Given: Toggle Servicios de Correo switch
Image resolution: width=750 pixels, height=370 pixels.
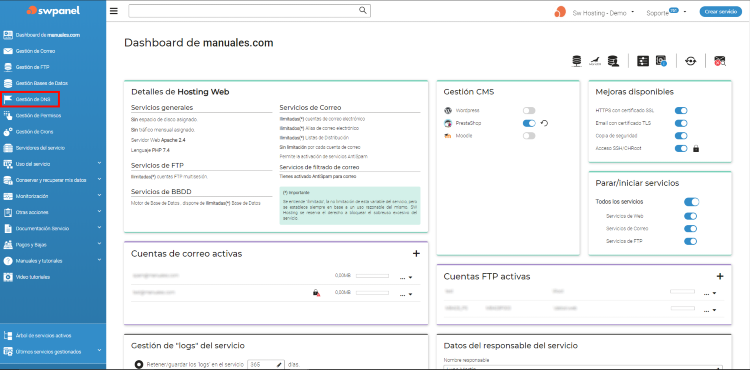Looking at the screenshot, I should click(691, 229).
